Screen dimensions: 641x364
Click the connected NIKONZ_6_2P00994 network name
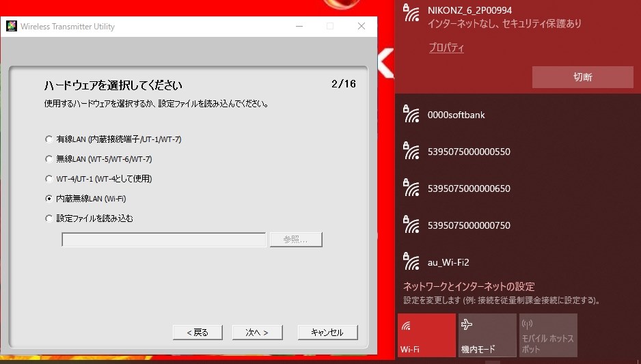(469, 10)
